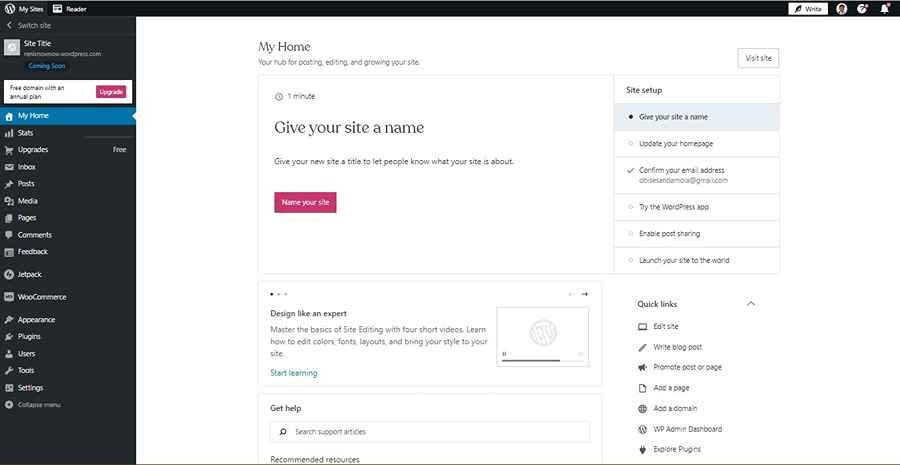Open the Site Editing video thumbnail
The width and height of the screenshot is (900, 465).
click(x=542, y=336)
